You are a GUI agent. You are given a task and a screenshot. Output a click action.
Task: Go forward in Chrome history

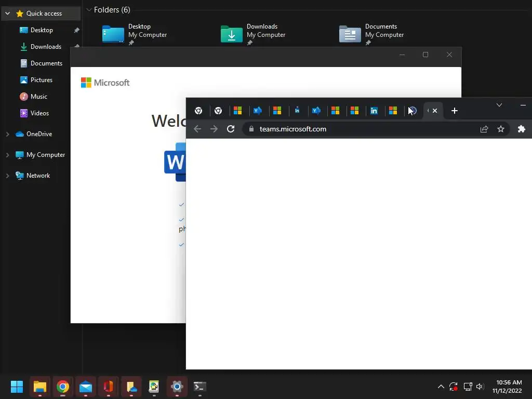click(214, 129)
